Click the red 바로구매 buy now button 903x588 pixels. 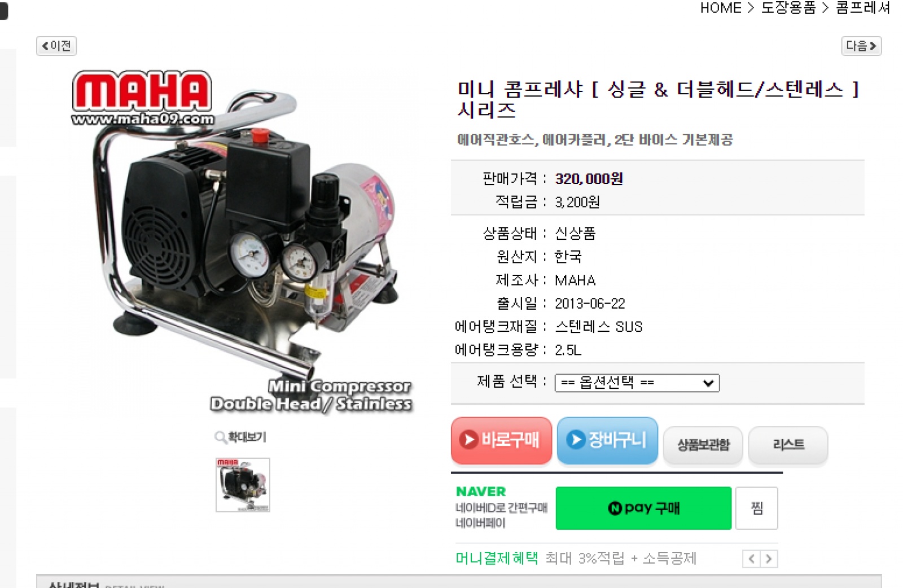501,440
